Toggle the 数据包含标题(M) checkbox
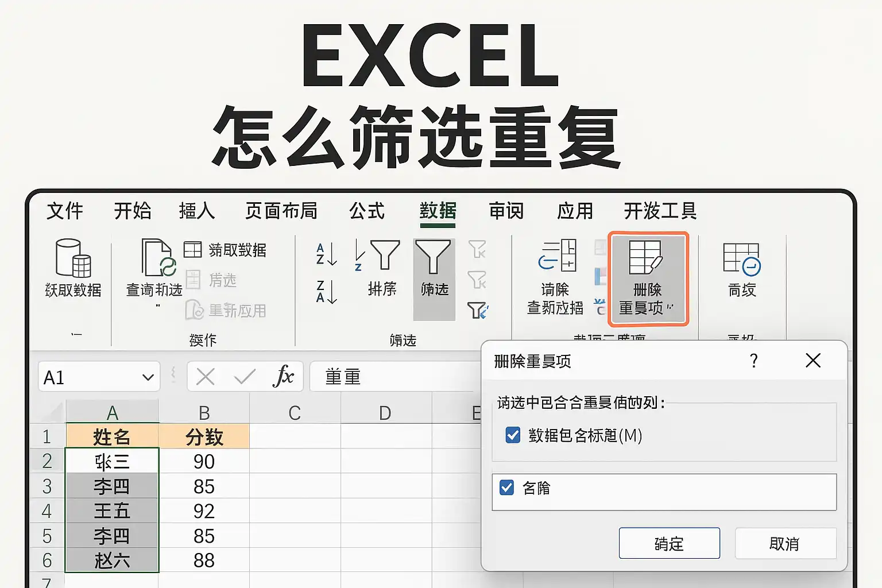882x588 pixels. (x=513, y=435)
